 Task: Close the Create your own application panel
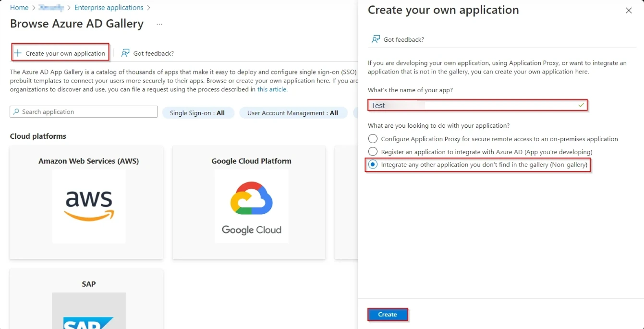pos(629,11)
